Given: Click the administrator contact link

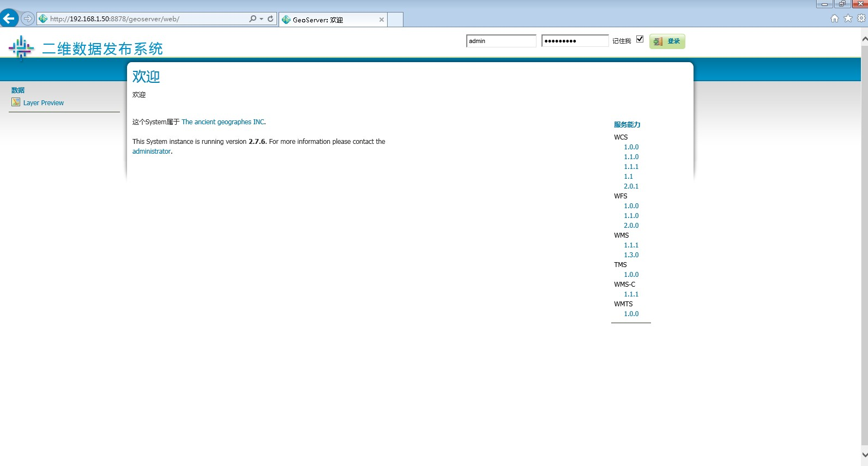Looking at the screenshot, I should [152, 152].
